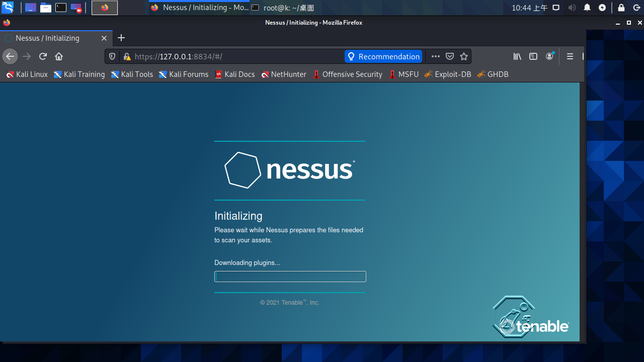This screenshot has width=644, height=362.
Task: Open tracking protection shield icon
Action: (112, 56)
